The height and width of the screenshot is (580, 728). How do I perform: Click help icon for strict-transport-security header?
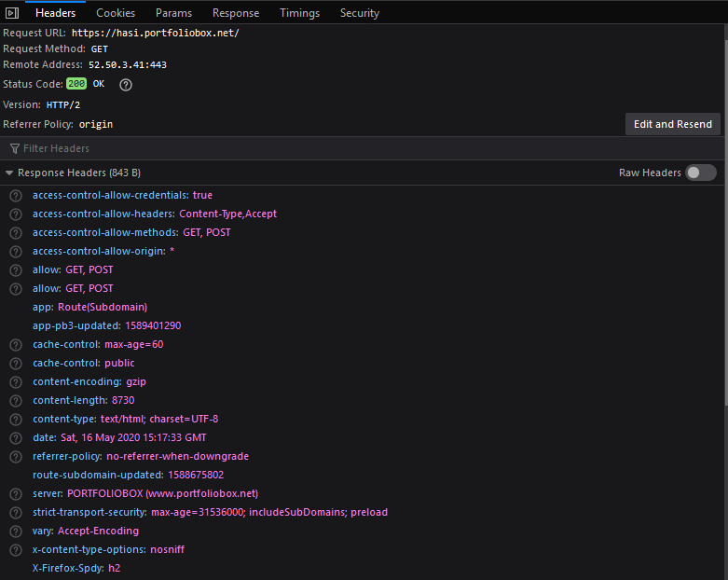[x=16, y=512]
